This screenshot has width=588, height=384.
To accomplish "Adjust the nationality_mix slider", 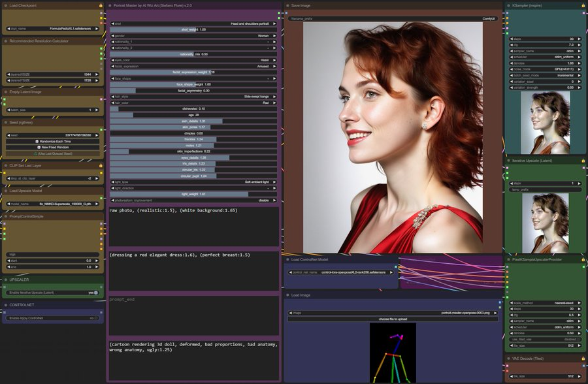I will tap(193, 54).
